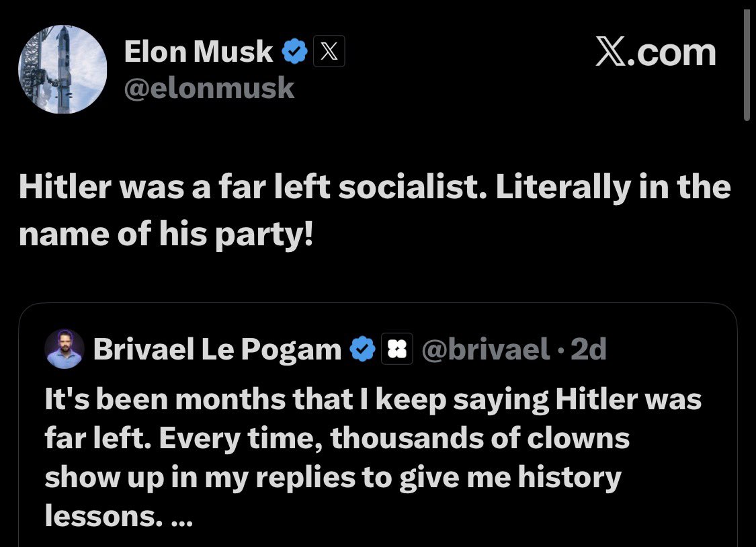Open quoted post at 'It's been months' line
756x547 pixels.
click(x=373, y=400)
